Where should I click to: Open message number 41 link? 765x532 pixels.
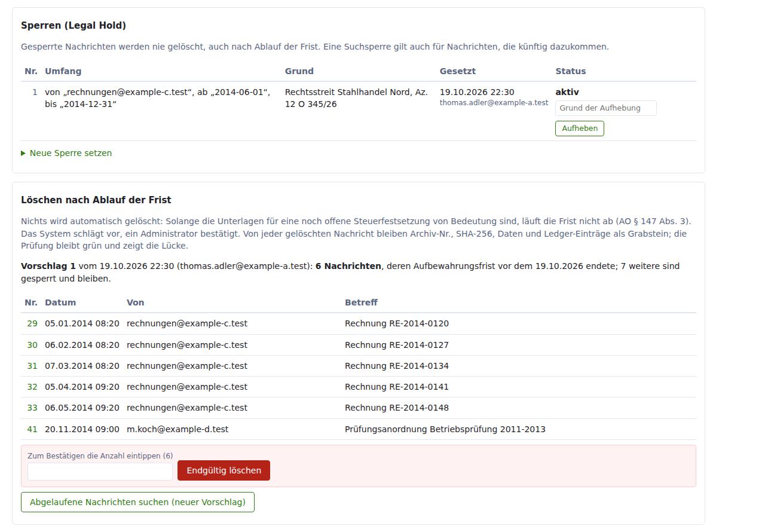point(32,429)
